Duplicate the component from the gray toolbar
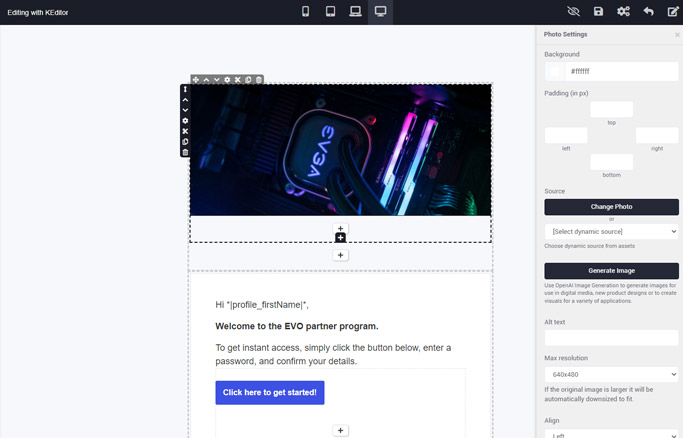 point(248,80)
